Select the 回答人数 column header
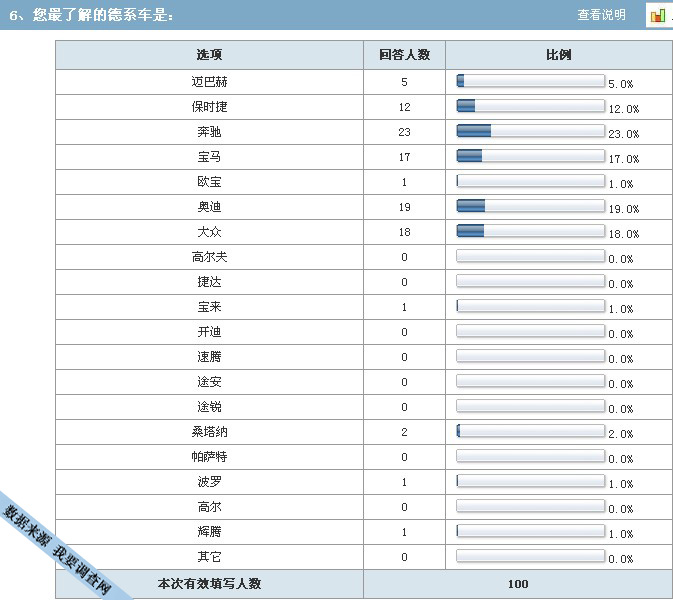The width and height of the screenshot is (673, 600). [404, 55]
